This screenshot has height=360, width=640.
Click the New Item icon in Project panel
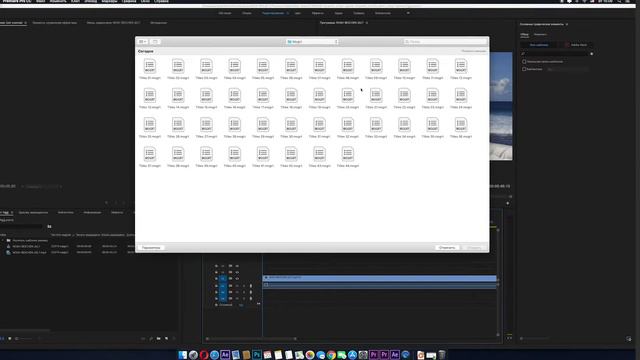pos(167,338)
